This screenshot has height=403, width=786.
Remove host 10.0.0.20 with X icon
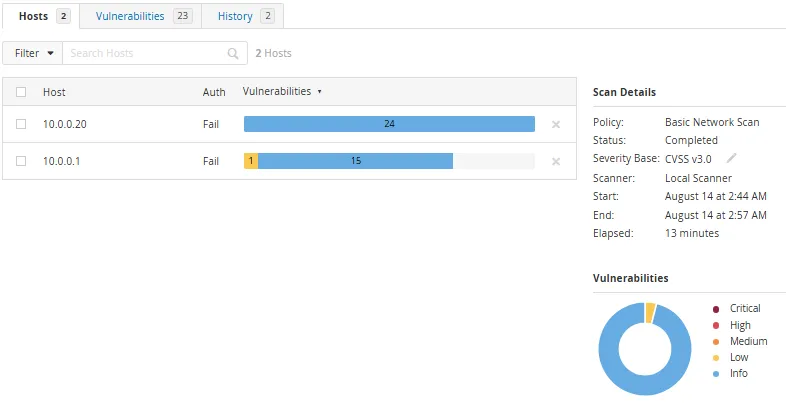point(555,124)
